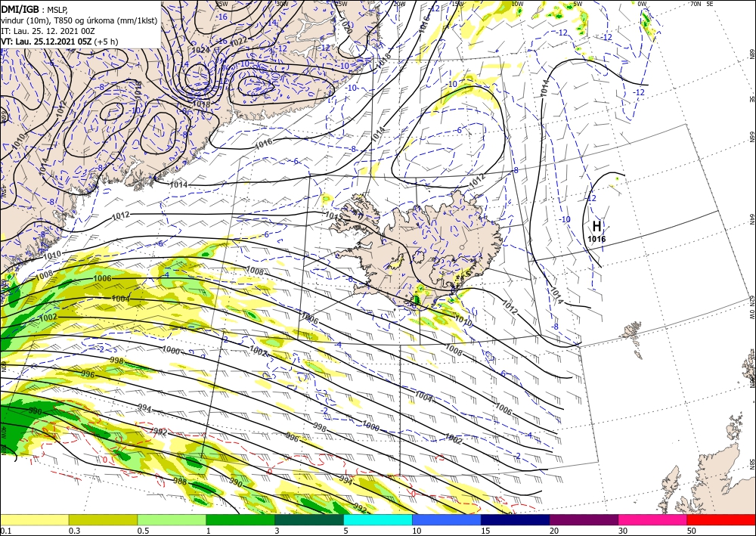The height and width of the screenshot is (536, 756).
Task: Click the 'H' high pressure marker
Action: click(597, 226)
